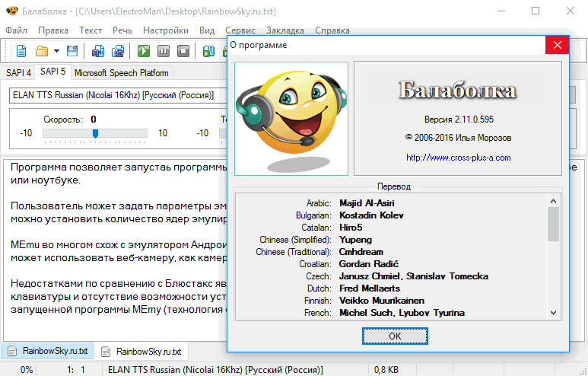Create a new document with the toolbar icon
The image size is (588, 376).
(21, 51)
